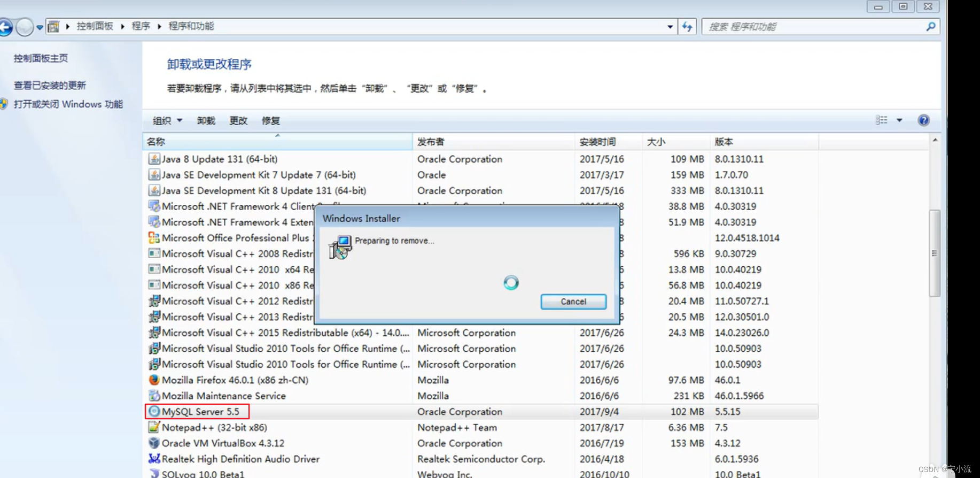Viewport: 980px width, 478px height.
Task: Click 2017/9/4 install date cell
Action: pyautogui.click(x=599, y=412)
